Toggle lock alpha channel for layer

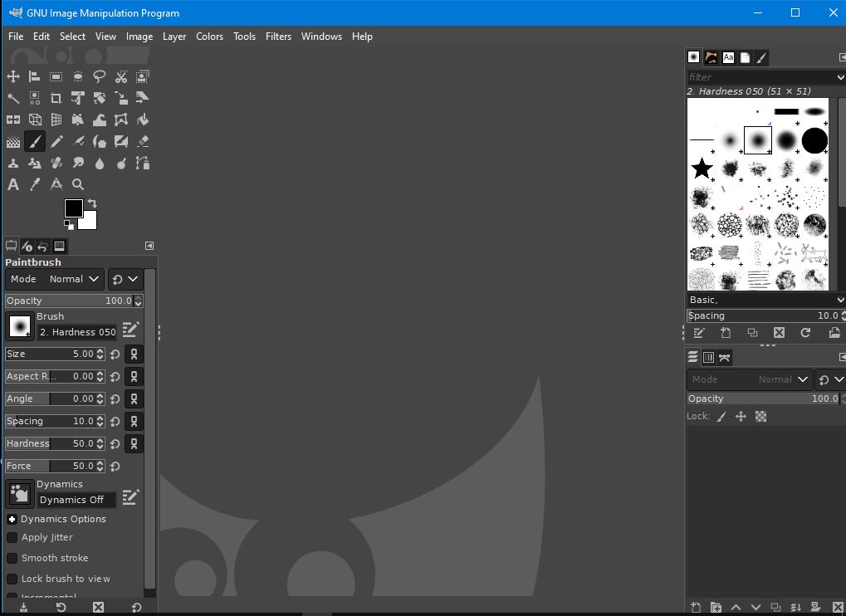click(760, 417)
